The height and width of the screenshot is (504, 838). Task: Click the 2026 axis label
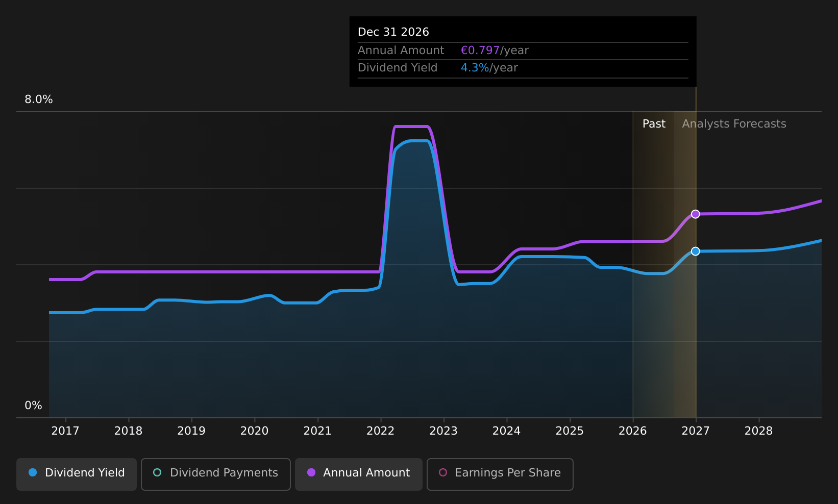click(x=633, y=431)
